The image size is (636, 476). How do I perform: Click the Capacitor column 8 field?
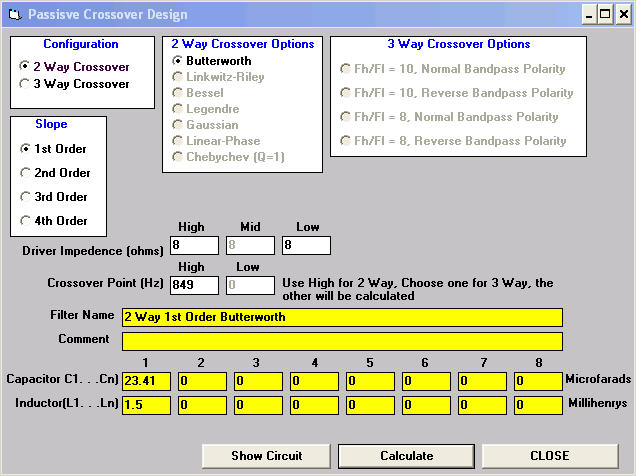coord(538,381)
